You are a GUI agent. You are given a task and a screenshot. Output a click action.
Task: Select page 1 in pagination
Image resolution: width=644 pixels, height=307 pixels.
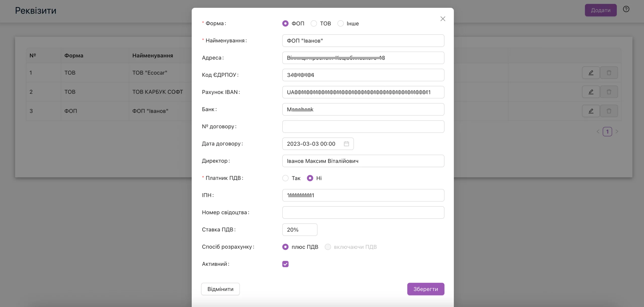(x=607, y=132)
